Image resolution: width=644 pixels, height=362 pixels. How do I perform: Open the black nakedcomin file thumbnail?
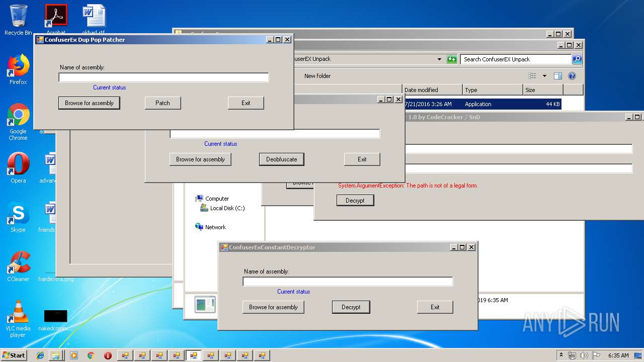tap(55, 320)
